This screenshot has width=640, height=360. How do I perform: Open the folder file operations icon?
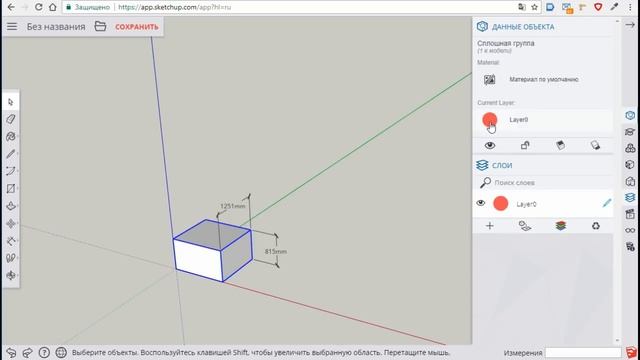click(x=100, y=27)
